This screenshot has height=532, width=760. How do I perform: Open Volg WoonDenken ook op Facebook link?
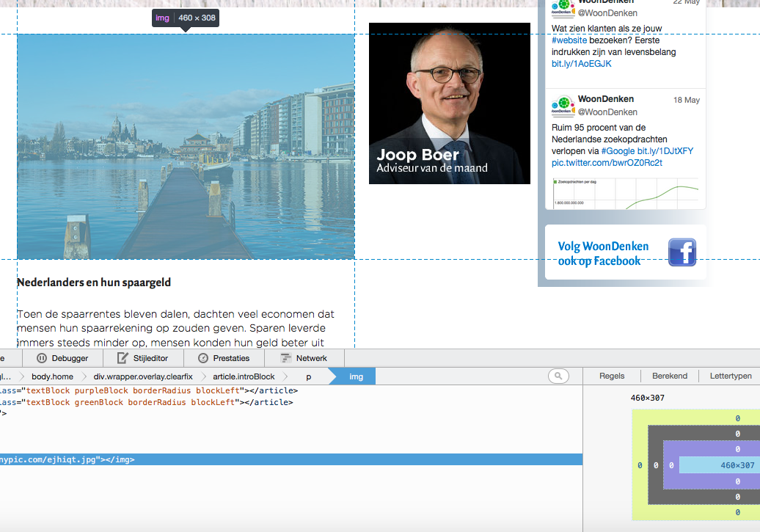point(603,254)
